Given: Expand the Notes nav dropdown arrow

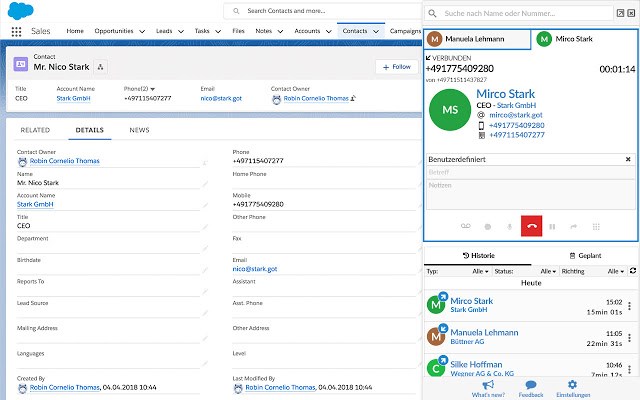Looking at the screenshot, I should click(280, 31).
